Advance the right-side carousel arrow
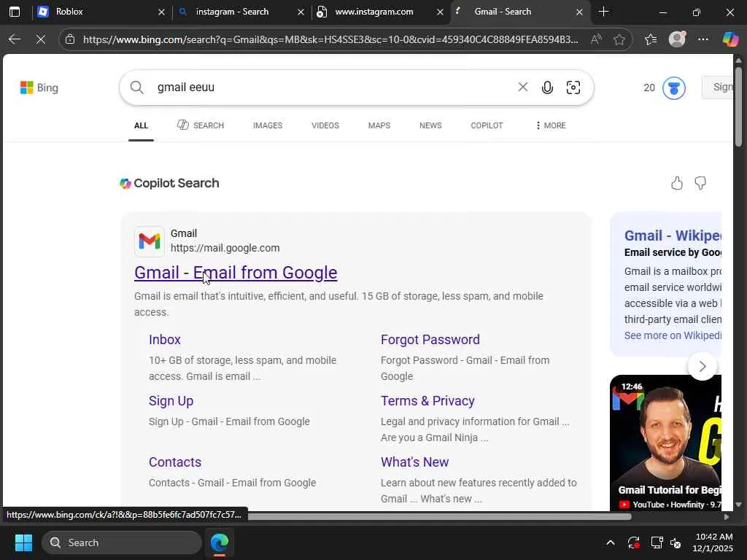The width and height of the screenshot is (747, 560). 703,366
